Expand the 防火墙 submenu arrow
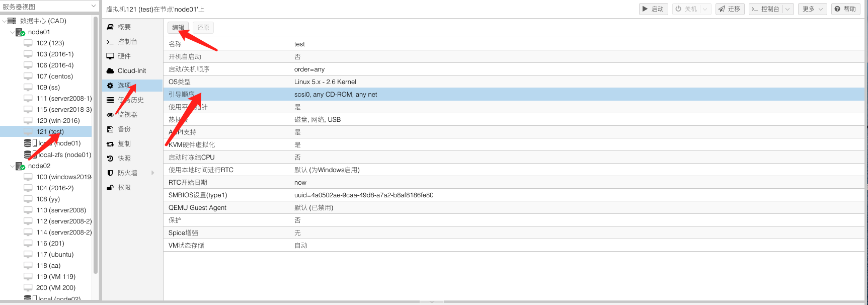868x305 pixels. 153,173
